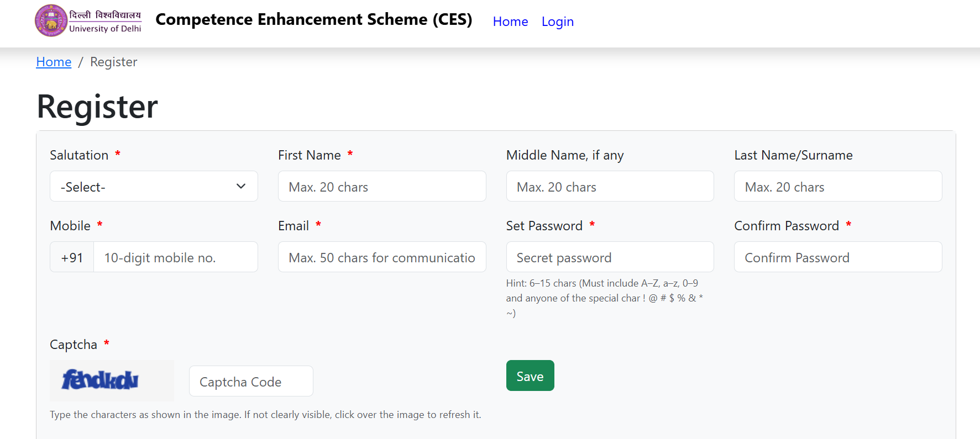Focus the Captcha Code field

(251, 381)
